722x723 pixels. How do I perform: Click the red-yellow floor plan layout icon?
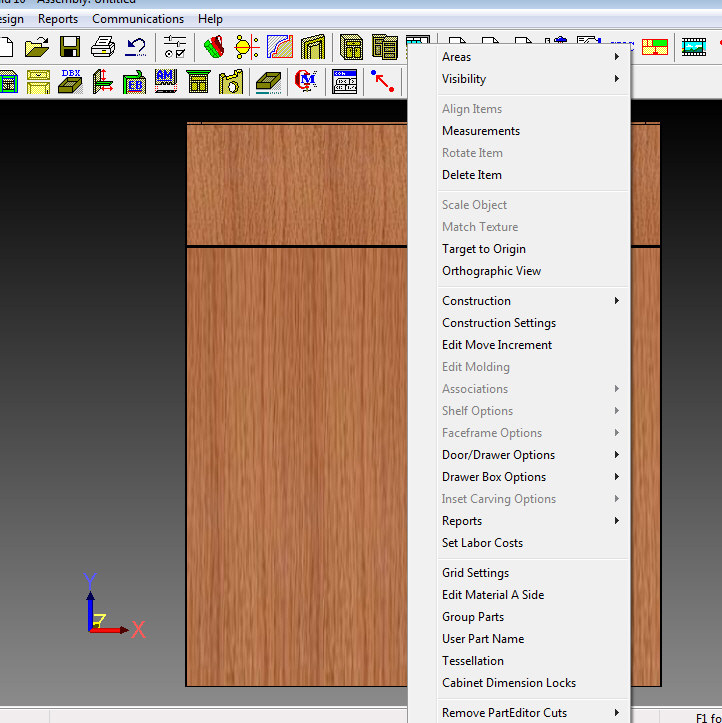pos(655,47)
